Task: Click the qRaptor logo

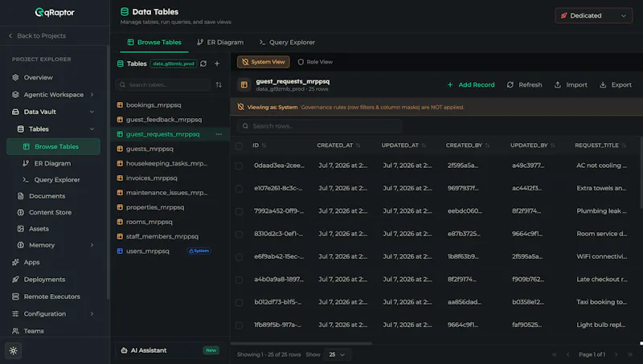Action: point(55,12)
